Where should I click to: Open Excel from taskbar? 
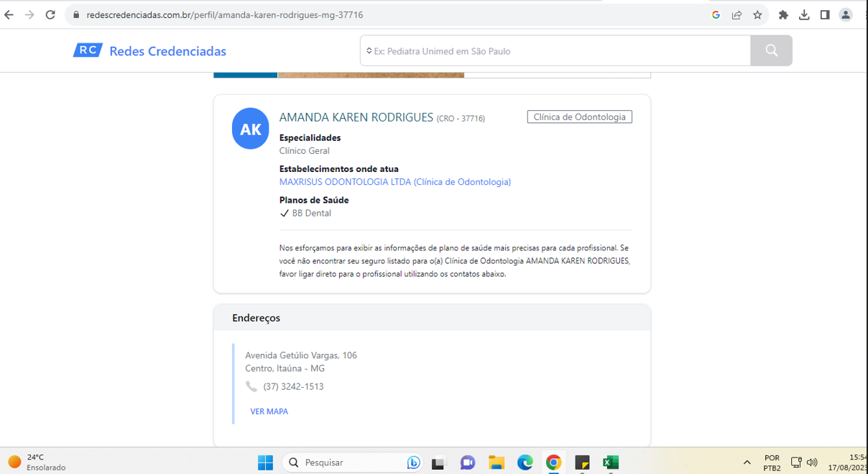611,462
